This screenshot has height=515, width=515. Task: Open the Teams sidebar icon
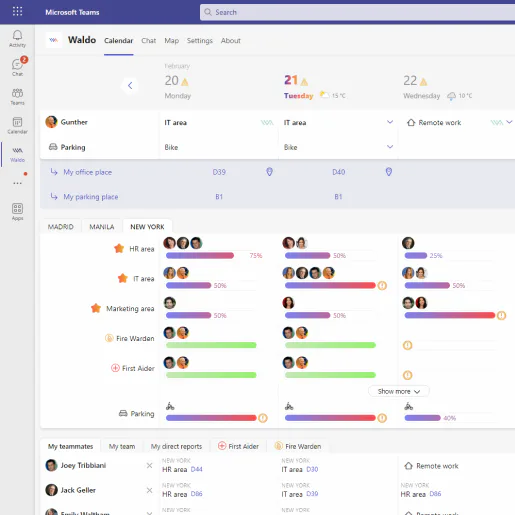[x=17, y=96]
